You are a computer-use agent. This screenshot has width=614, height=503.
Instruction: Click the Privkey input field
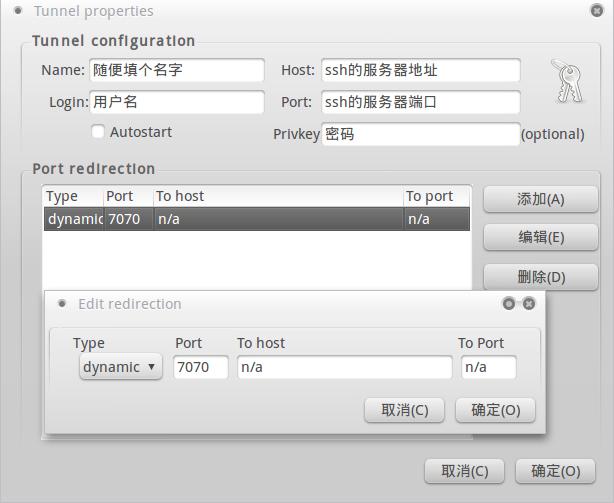pos(420,134)
